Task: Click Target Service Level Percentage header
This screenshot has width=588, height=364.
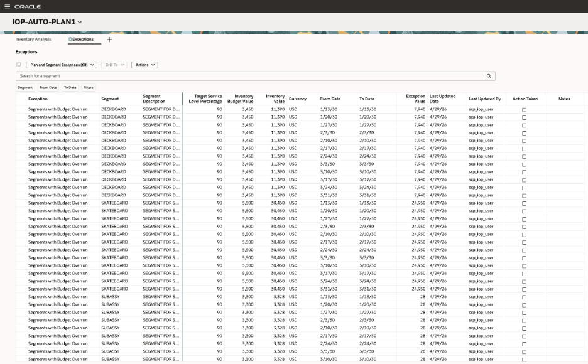Action: (205, 99)
